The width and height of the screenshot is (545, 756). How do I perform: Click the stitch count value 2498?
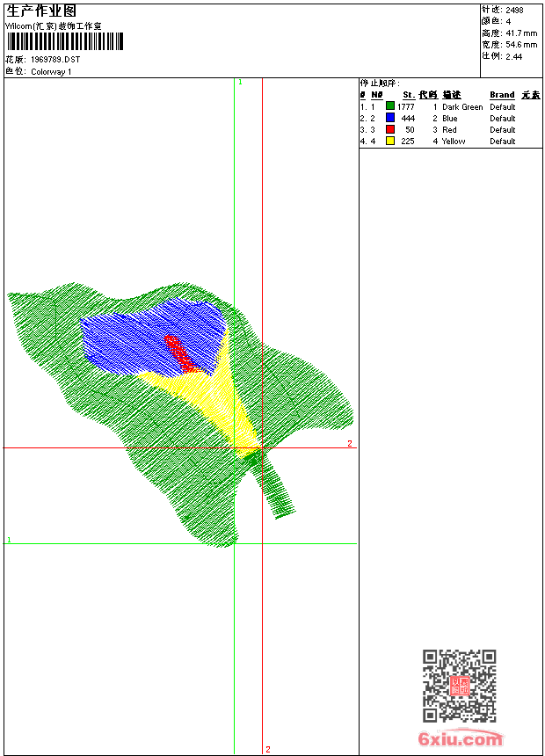[514, 11]
